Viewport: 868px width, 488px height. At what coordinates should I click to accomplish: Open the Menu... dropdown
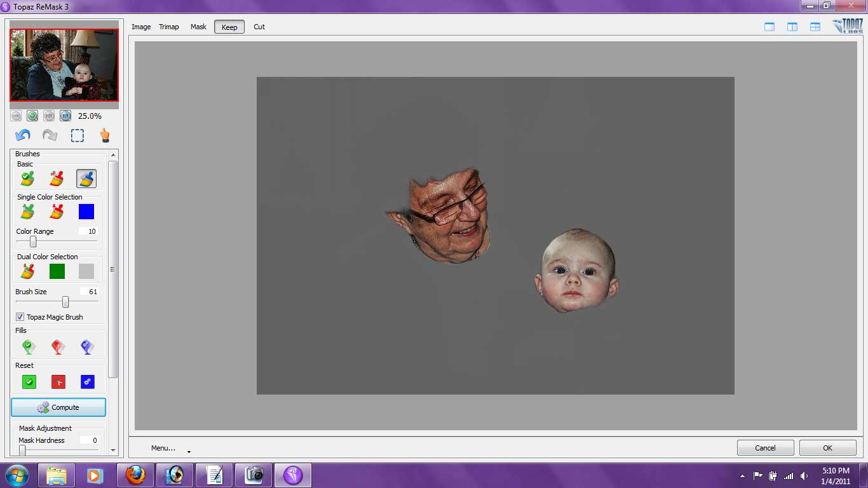point(170,448)
